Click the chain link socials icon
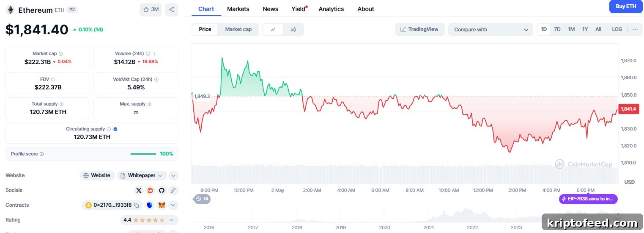 (x=173, y=190)
